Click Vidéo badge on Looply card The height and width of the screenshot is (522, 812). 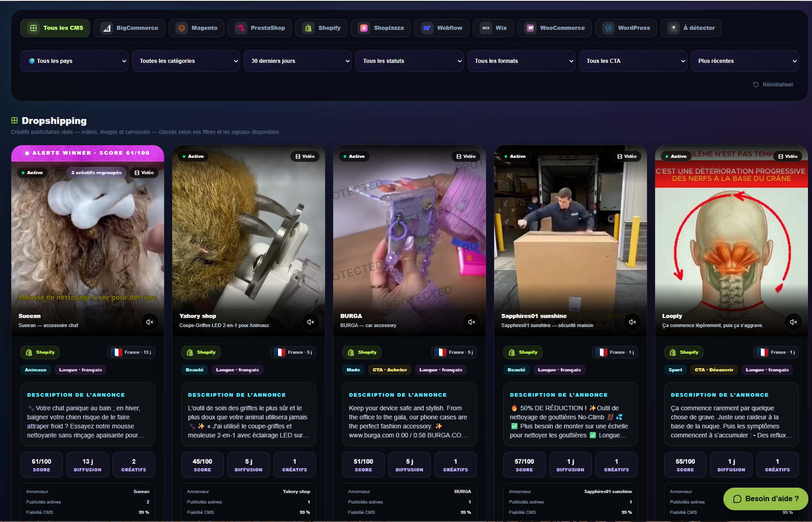788,157
